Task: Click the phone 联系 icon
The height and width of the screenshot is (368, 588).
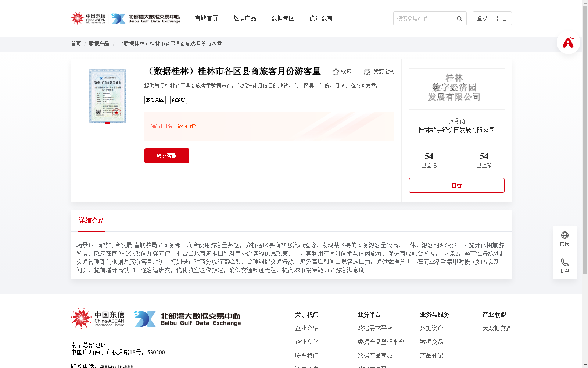Action: coord(564,262)
